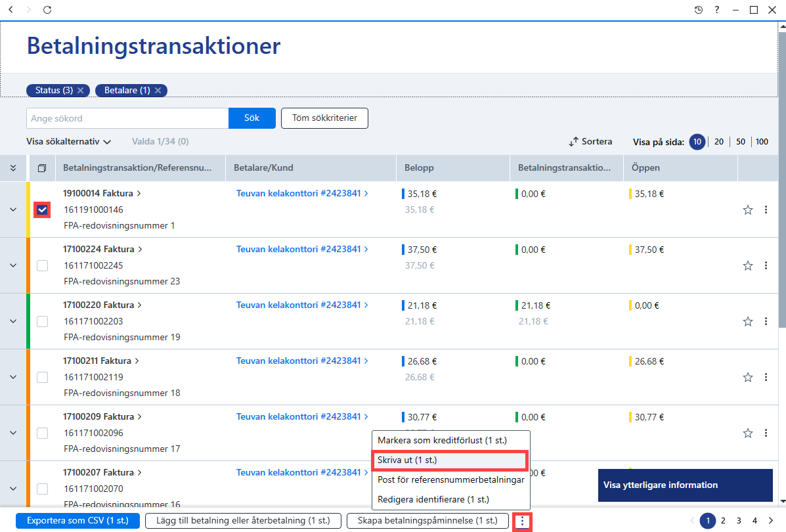Screen dimensions: 786x532
Task: Open the help question mark
Action: click(717, 10)
